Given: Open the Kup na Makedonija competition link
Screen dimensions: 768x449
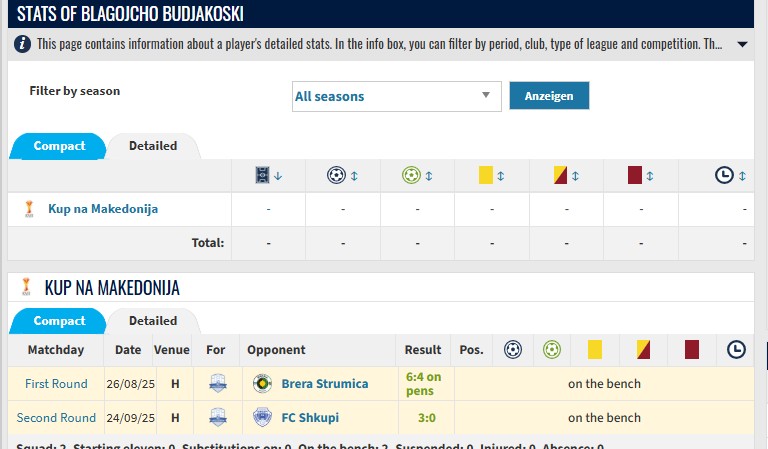Looking at the screenshot, I should (x=103, y=209).
